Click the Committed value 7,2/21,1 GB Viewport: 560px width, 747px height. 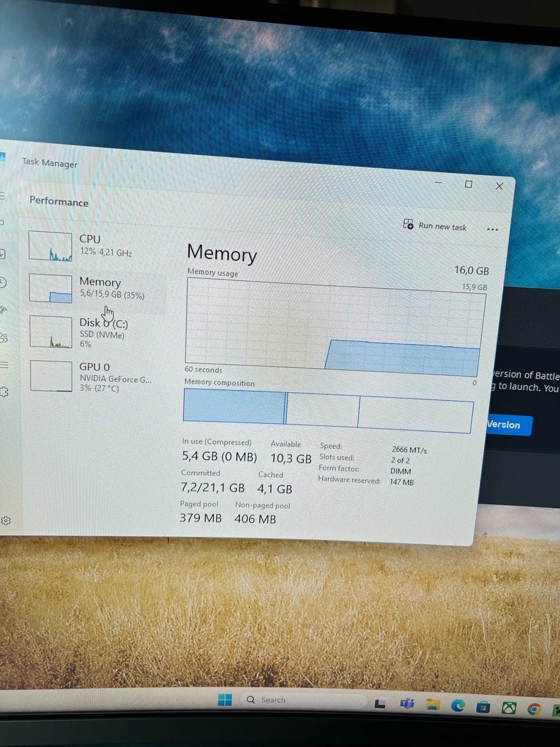(212, 487)
